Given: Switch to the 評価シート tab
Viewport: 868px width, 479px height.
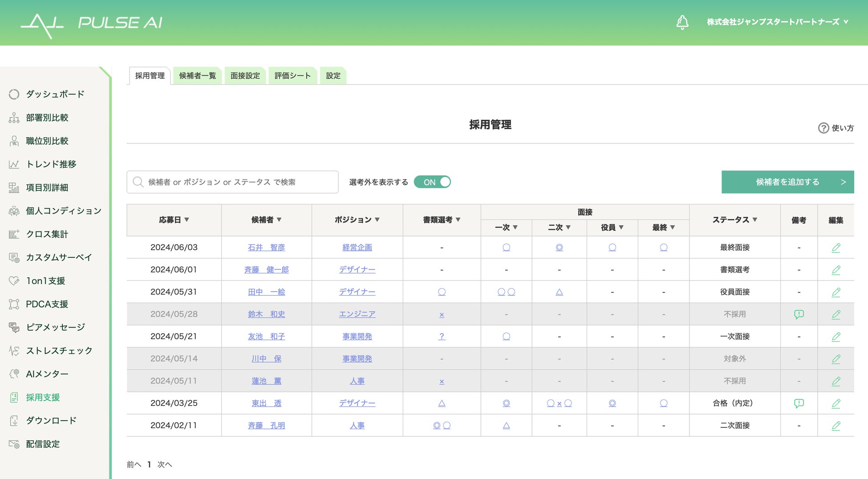Looking at the screenshot, I should click(292, 76).
